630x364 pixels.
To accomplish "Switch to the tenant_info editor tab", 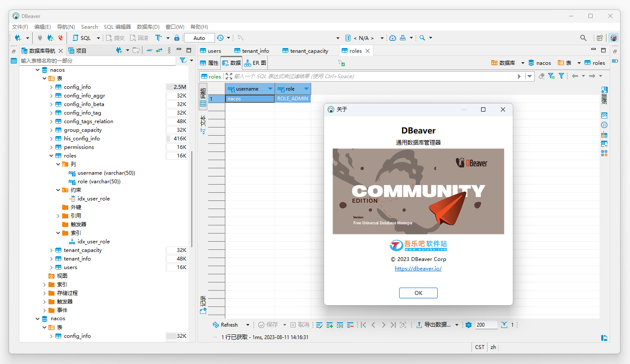I will (x=252, y=51).
